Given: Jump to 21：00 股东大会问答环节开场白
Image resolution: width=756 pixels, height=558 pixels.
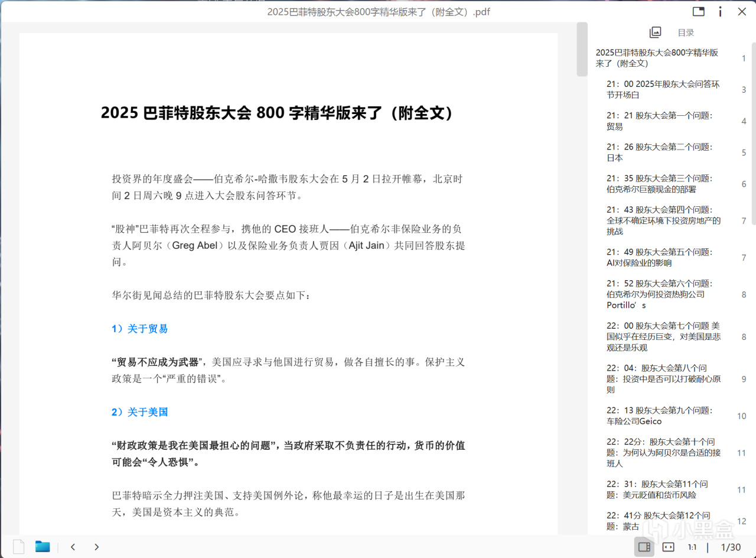Looking at the screenshot, I should click(663, 89).
